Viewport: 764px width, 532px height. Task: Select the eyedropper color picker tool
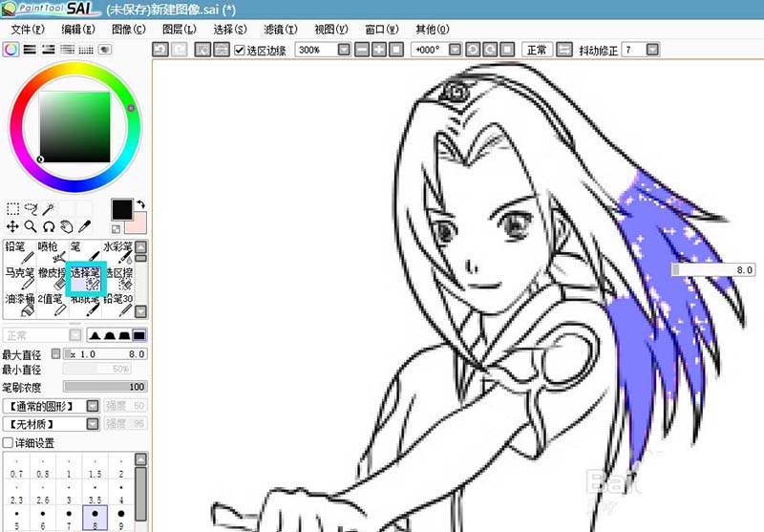click(x=84, y=226)
